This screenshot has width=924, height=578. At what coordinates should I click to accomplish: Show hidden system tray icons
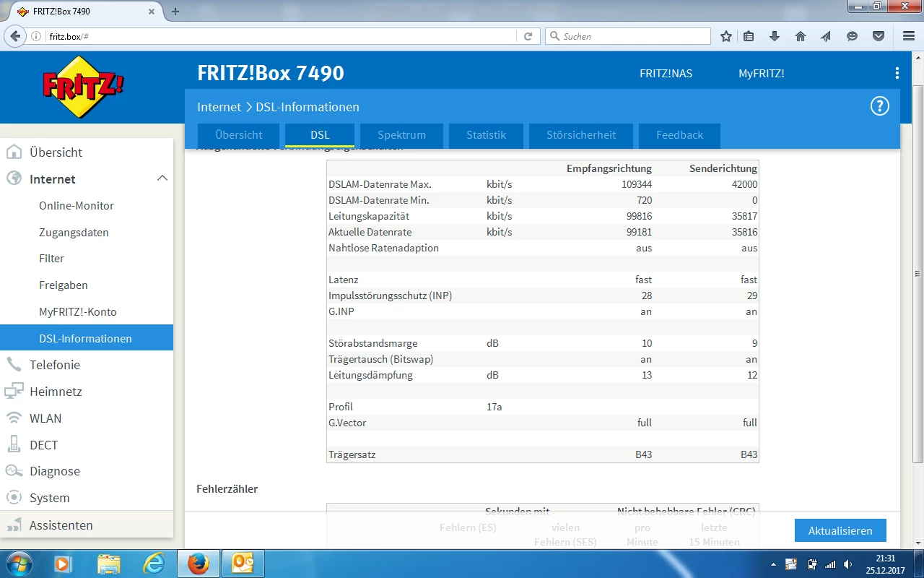pos(773,564)
